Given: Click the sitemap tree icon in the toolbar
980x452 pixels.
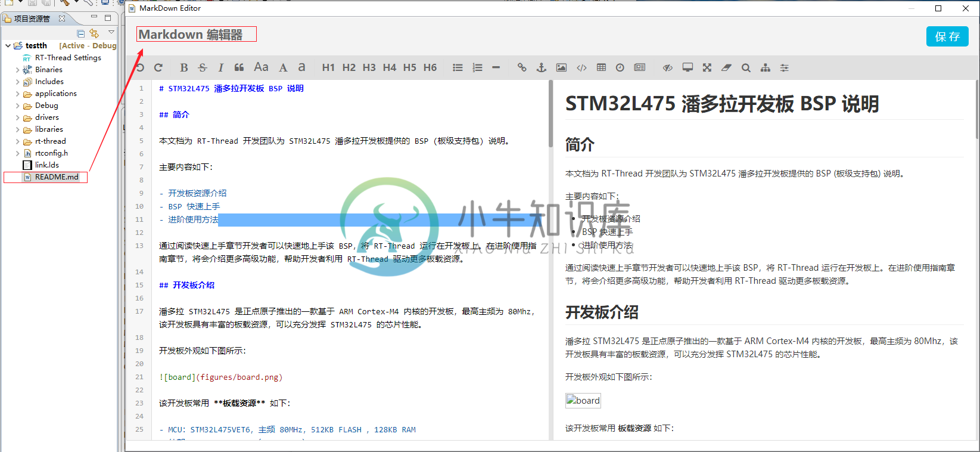Looking at the screenshot, I should 766,67.
